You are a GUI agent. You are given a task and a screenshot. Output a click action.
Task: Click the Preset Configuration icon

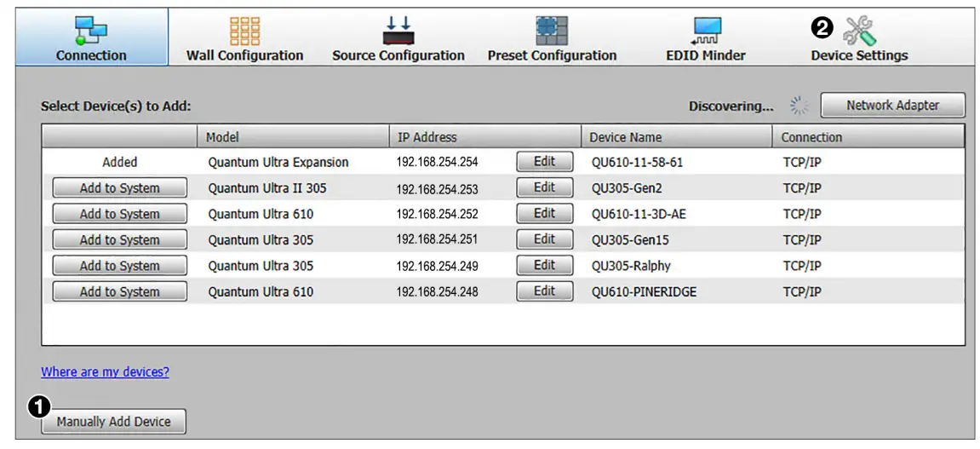tap(552, 32)
